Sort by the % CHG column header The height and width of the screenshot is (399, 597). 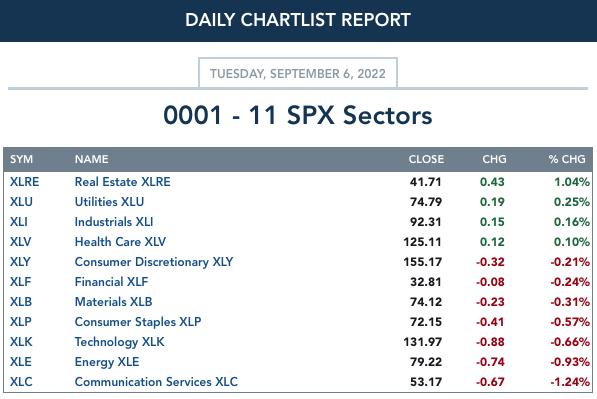coord(567,159)
